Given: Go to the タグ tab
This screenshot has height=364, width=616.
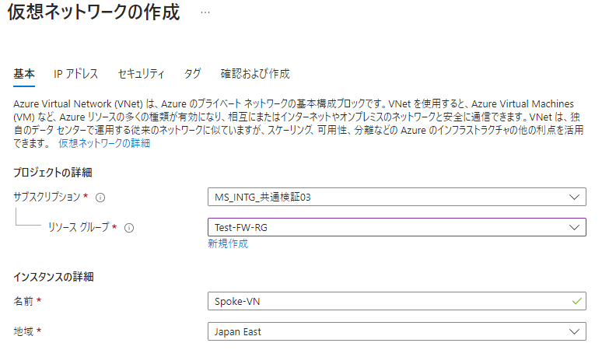Looking at the screenshot, I should tap(192, 74).
